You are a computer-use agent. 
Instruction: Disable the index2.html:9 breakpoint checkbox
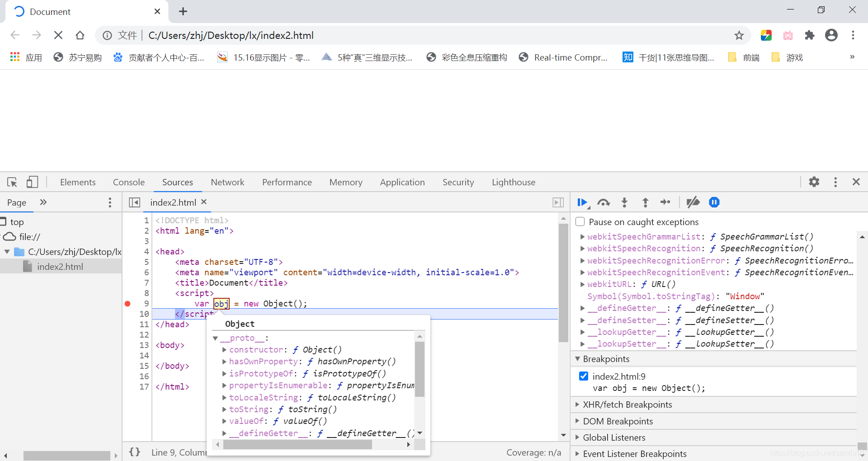[x=584, y=376]
